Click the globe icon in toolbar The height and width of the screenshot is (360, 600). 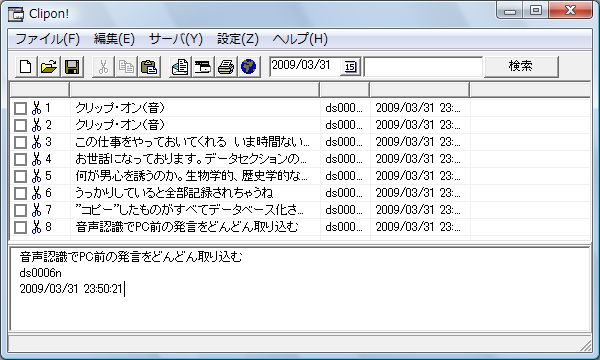point(249,67)
